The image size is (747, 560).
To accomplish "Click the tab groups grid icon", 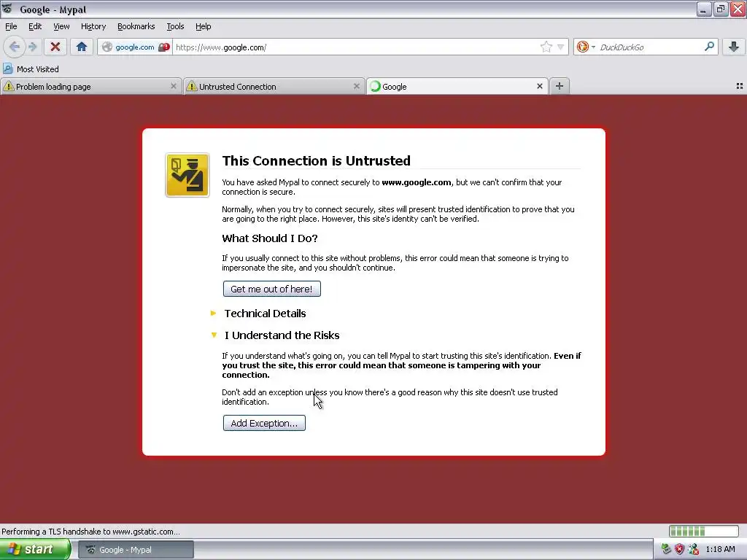I will tap(740, 86).
